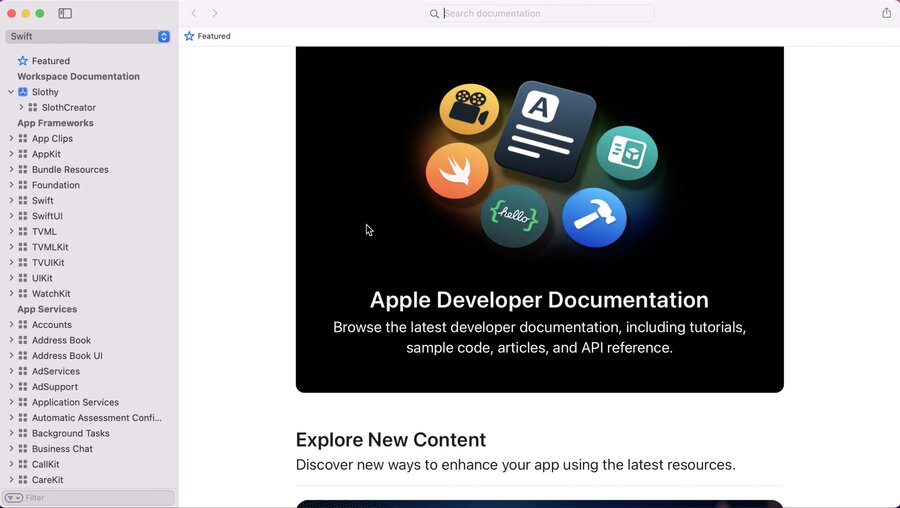Viewport: 900px width, 508px height.
Task: Click the Swift bird icon in banner
Action: point(457,170)
